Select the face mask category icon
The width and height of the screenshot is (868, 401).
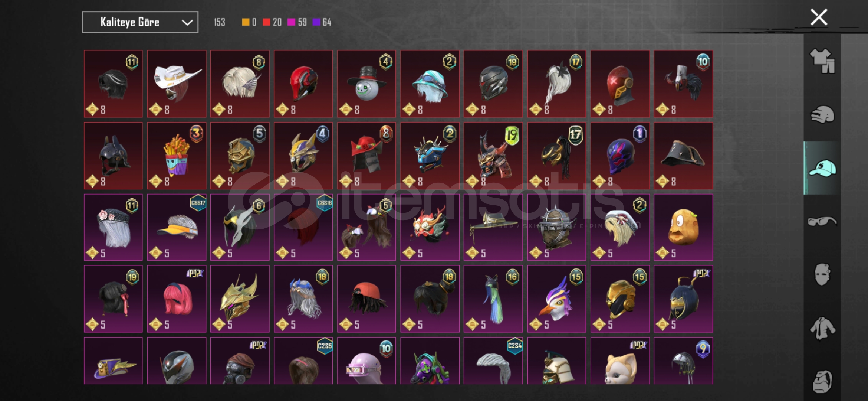point(822,274)
